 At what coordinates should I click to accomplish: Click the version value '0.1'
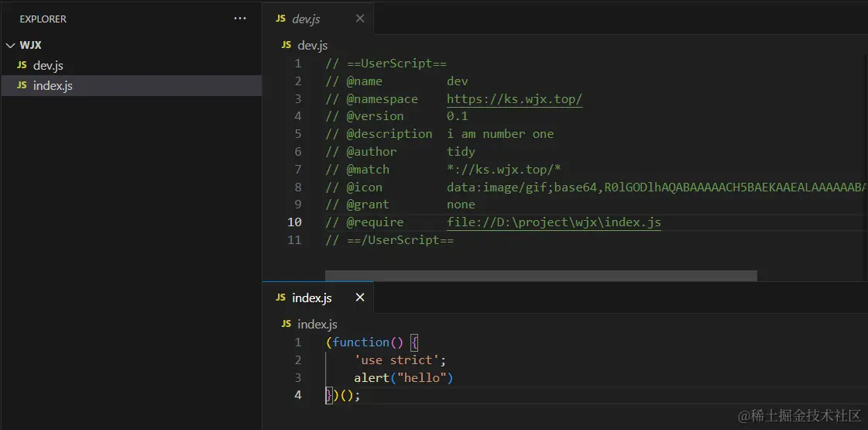tap(458, 116)
